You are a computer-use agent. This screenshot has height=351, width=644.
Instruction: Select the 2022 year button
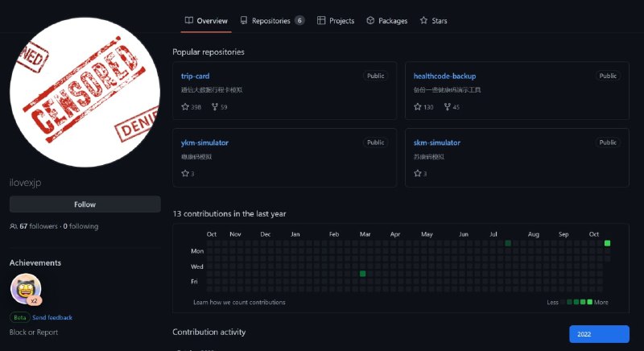click(x=599, y=334)
